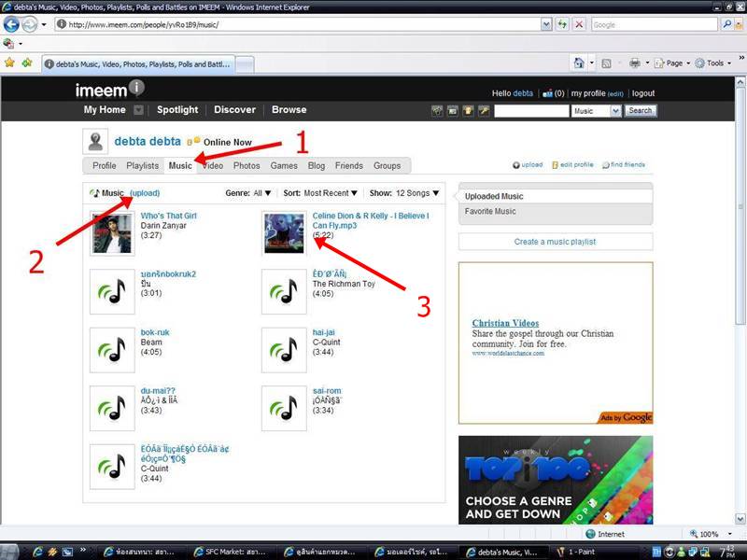Click the (upload) link next to Music
Image resolution: width=747 pixels, height=560 pixels.
(x=145, y=193)
